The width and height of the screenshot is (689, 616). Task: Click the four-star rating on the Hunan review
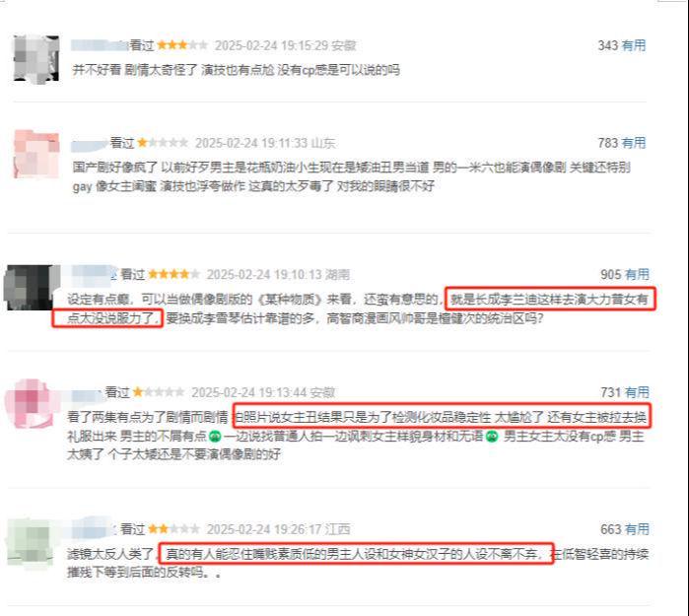[174, 274]
